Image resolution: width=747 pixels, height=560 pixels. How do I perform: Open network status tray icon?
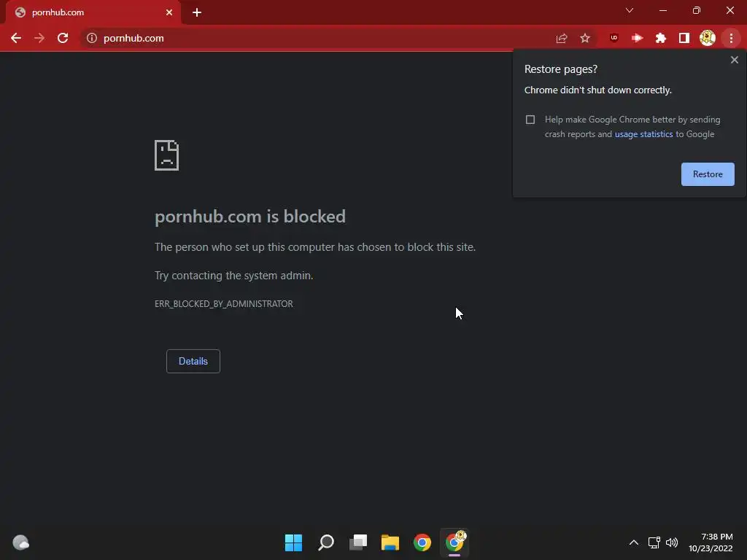coord(654,542)
